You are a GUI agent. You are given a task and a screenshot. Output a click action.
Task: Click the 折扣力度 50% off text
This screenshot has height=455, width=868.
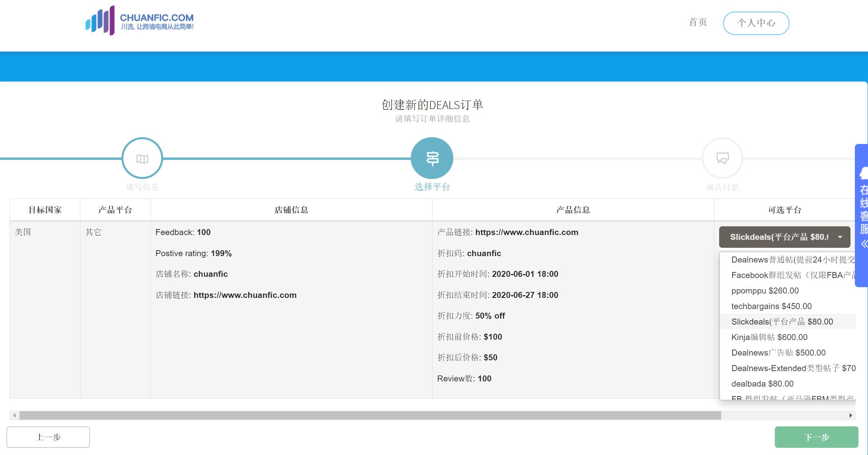point(471,316)
